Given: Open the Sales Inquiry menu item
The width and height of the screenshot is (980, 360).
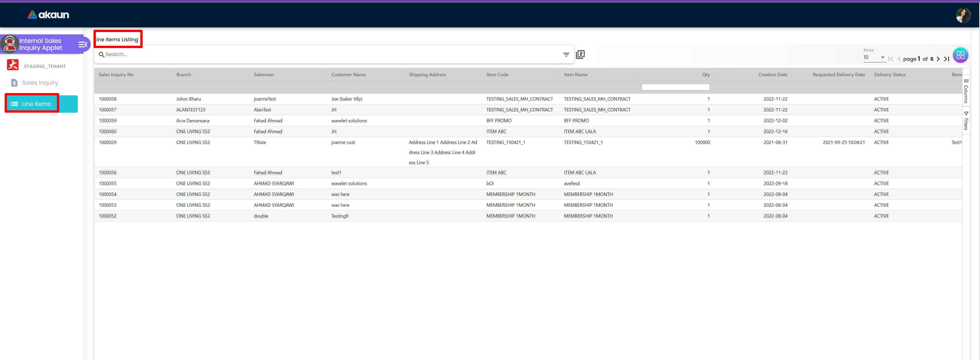Looking at the screenshot, I should (x=40, y=83).
